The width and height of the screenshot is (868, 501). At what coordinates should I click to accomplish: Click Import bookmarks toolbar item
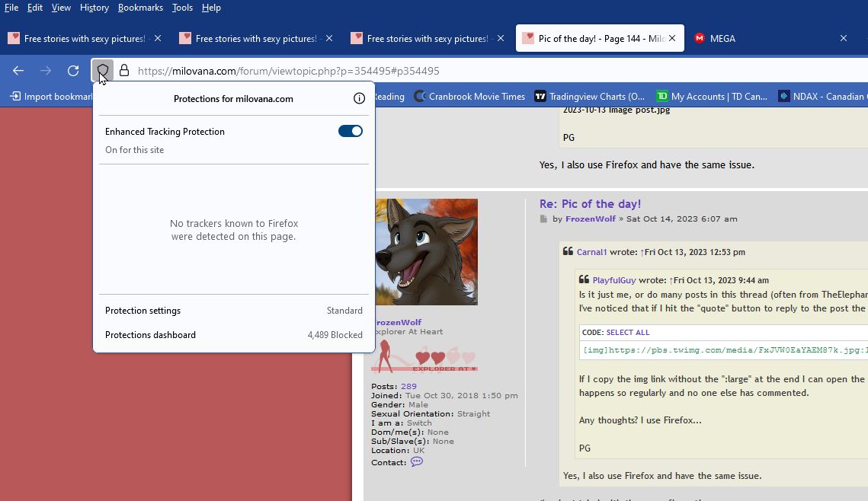tap(51, 96)
